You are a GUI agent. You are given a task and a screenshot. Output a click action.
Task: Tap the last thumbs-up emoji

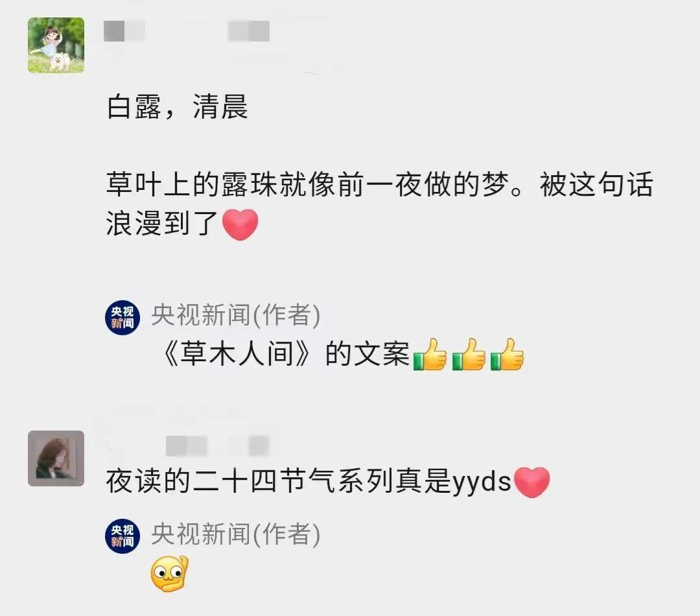tap(507, 354)
